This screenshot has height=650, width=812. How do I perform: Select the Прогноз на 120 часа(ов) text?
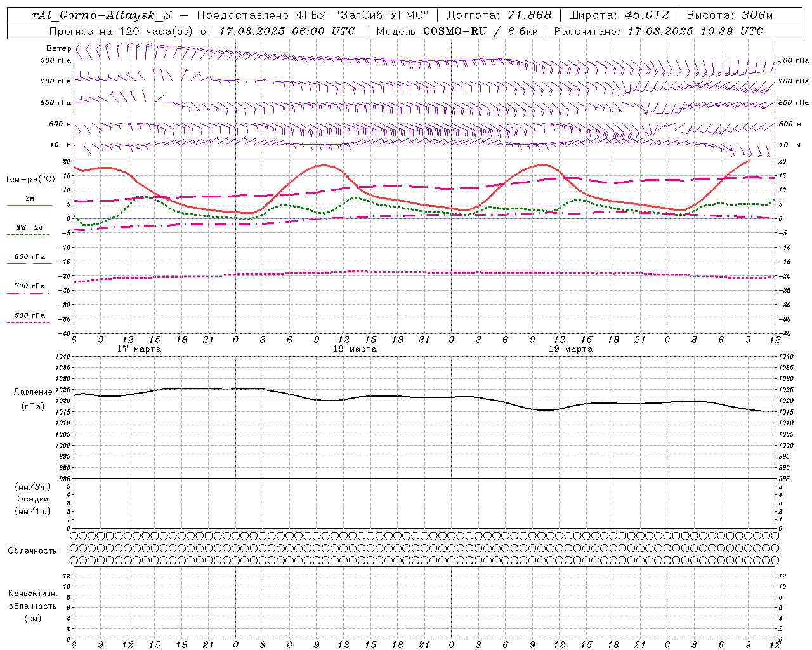click(x=122, y=31)
